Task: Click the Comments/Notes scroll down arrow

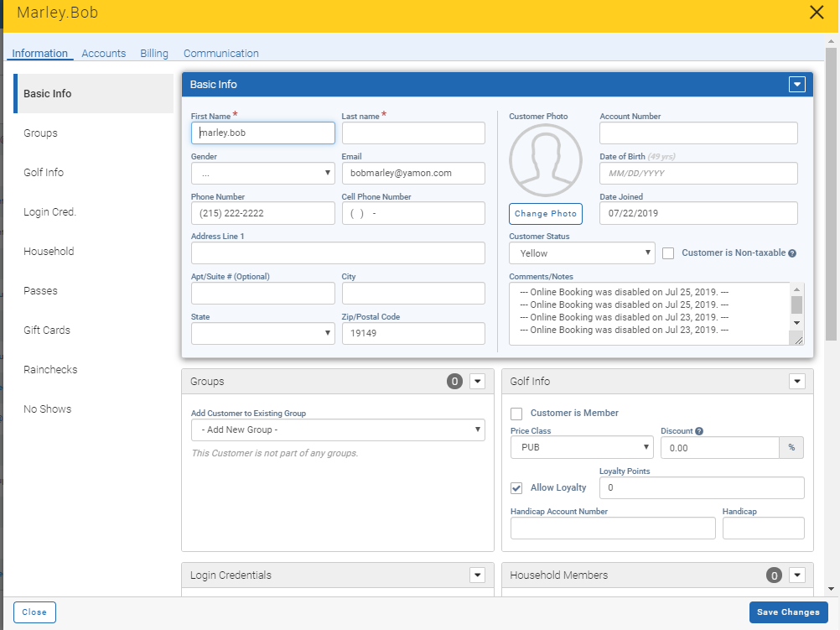Action: (796, 323)
